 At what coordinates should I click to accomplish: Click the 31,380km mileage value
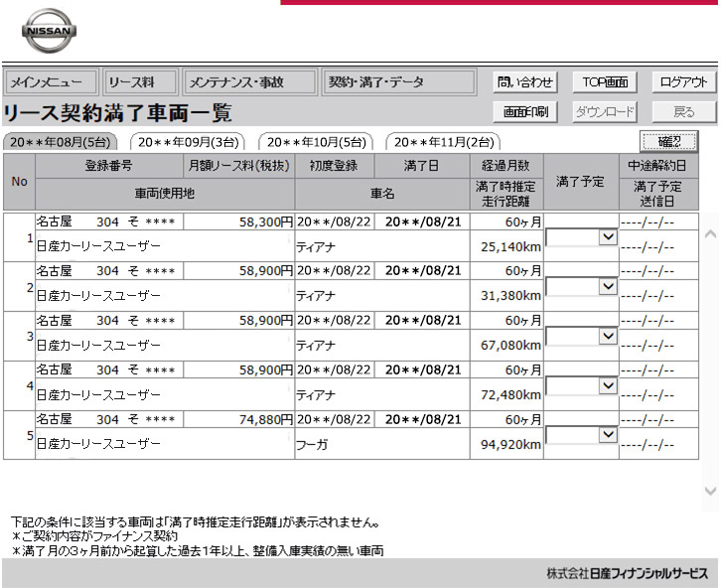(510, 296)
